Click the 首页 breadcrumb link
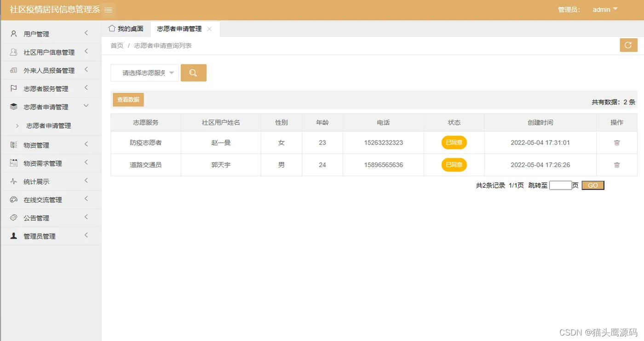 [117, 46]
